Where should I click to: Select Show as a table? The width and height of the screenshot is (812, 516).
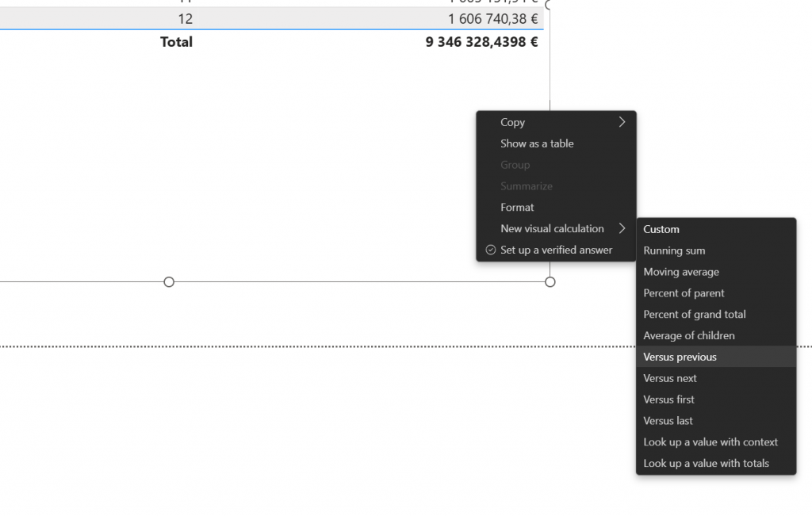coord(537,143)
